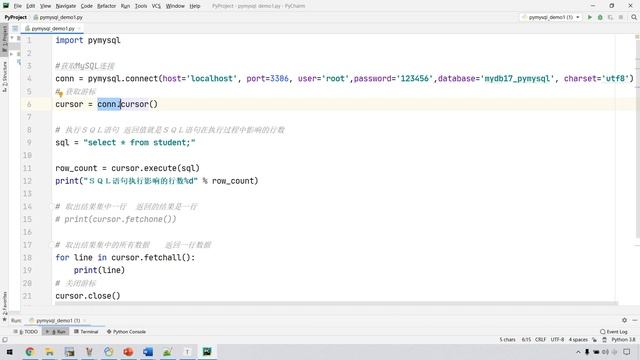The height and width of the screenshot is (360, 640).
Task: Click the read-only lock icon in status bar
Action: coord(595,340)
